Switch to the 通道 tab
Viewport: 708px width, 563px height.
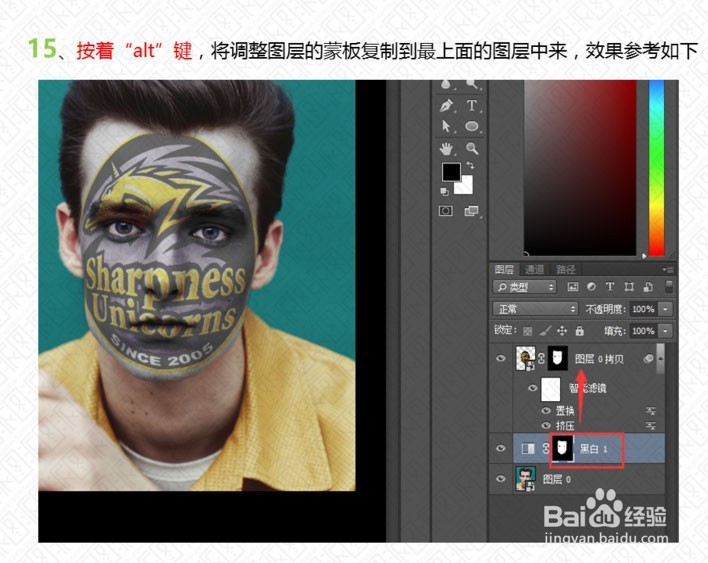pyautogui.click(x=535, y=270)
